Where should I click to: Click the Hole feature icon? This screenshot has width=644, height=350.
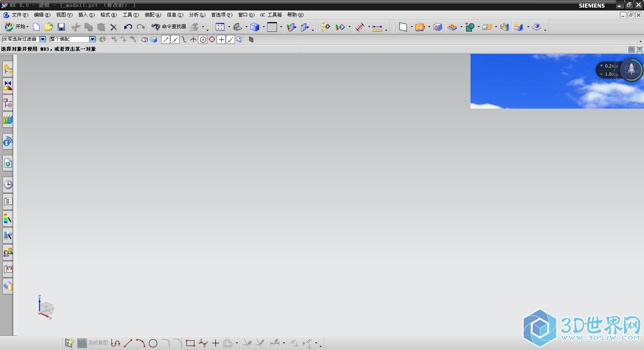pyautogui.click(x=438, y=27)
